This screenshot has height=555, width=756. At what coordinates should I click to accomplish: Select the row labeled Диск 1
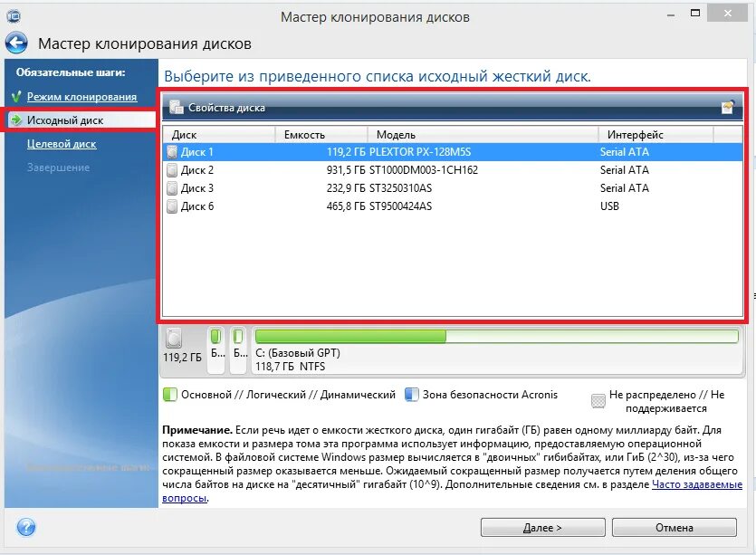[453, 152]
